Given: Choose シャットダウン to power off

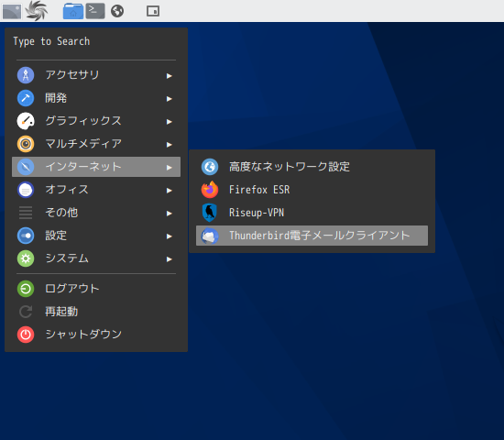Looking at the screenshot, I should click(x=96, y=335).
